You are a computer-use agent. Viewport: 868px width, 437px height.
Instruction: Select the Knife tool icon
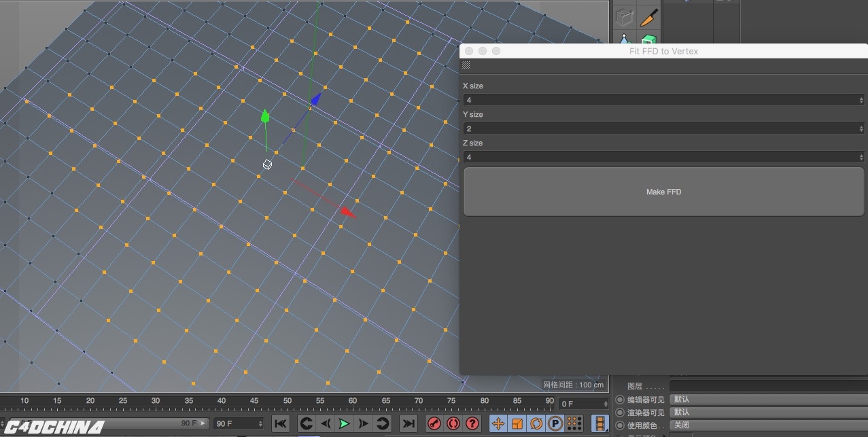pos(650,17)
